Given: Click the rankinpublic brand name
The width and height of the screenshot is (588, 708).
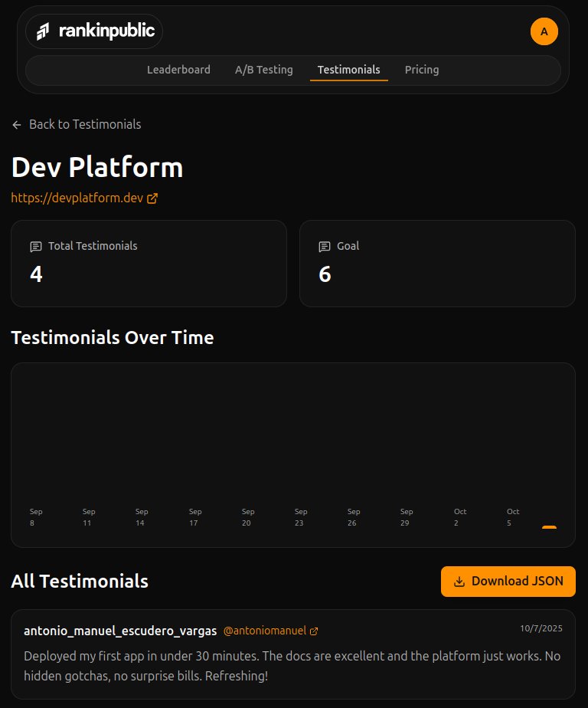Looking at the screenshot, I should pos(107,31).
